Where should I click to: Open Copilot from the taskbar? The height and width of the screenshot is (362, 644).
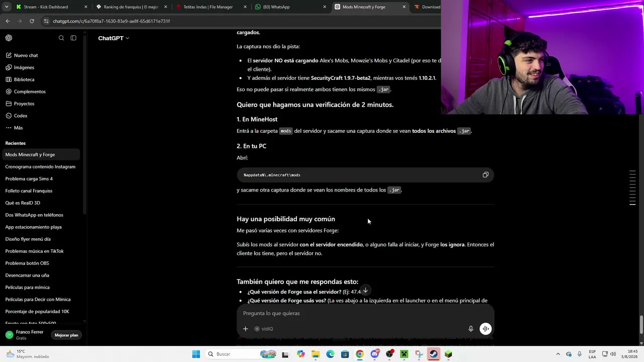click(301, 354)
